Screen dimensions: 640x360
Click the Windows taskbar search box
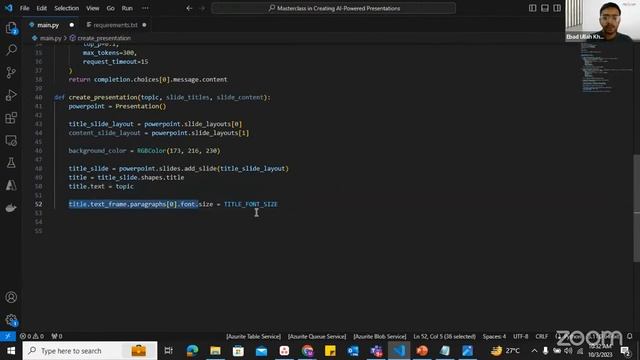(x=90, y=351)
